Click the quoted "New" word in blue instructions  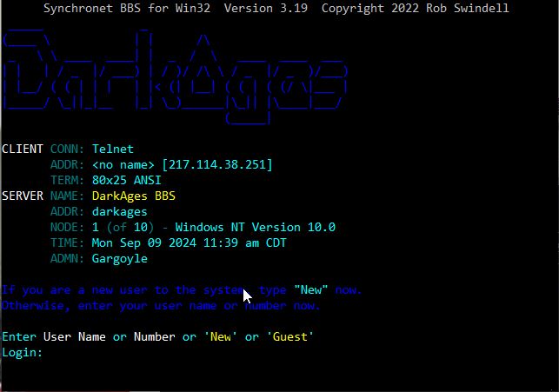click(x=311, y=290)
